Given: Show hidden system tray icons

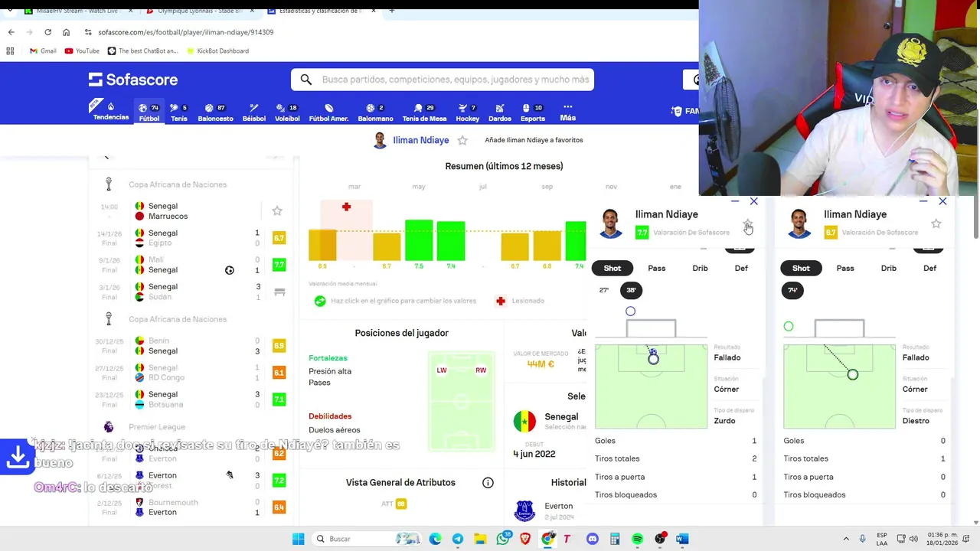Looking at the screenshot, I should [x=846, y=539].
